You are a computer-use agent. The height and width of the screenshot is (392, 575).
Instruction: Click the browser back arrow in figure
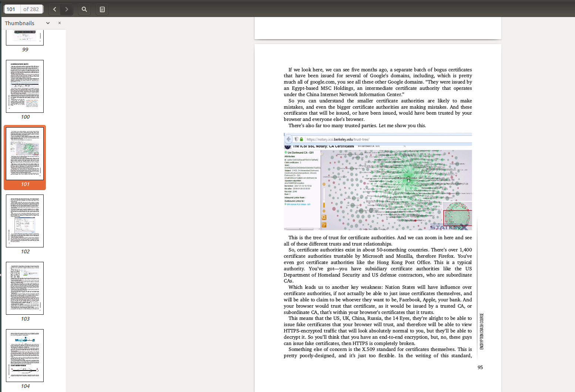pos(289,139)
